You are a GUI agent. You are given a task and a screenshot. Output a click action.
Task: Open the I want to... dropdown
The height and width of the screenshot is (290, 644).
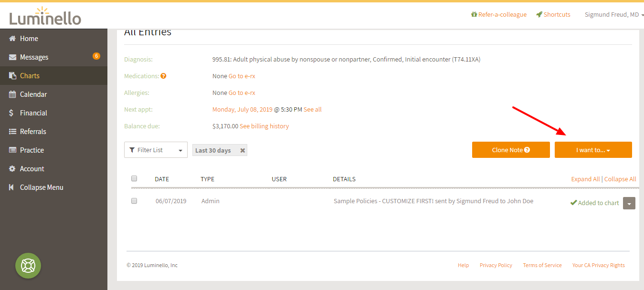coord(593,150)
